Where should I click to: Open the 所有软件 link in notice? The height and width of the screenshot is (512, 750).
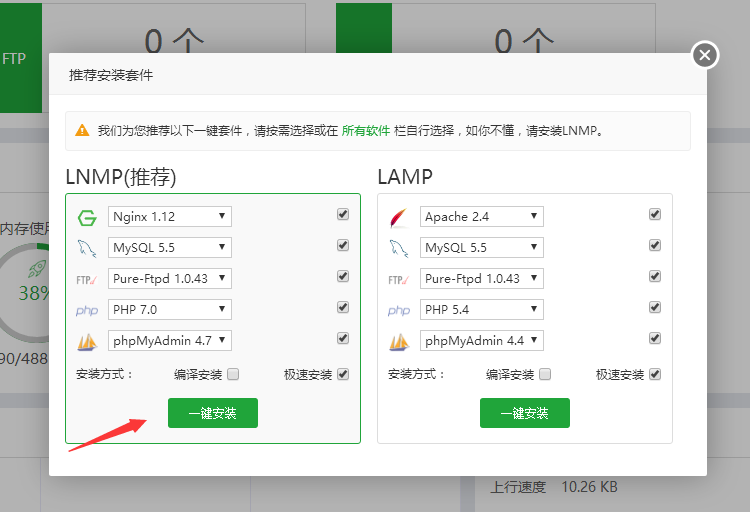click(x=366, y=130)
